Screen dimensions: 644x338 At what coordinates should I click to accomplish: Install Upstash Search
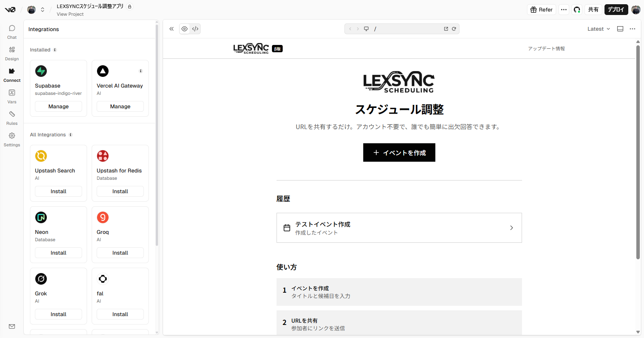[58, 191]
